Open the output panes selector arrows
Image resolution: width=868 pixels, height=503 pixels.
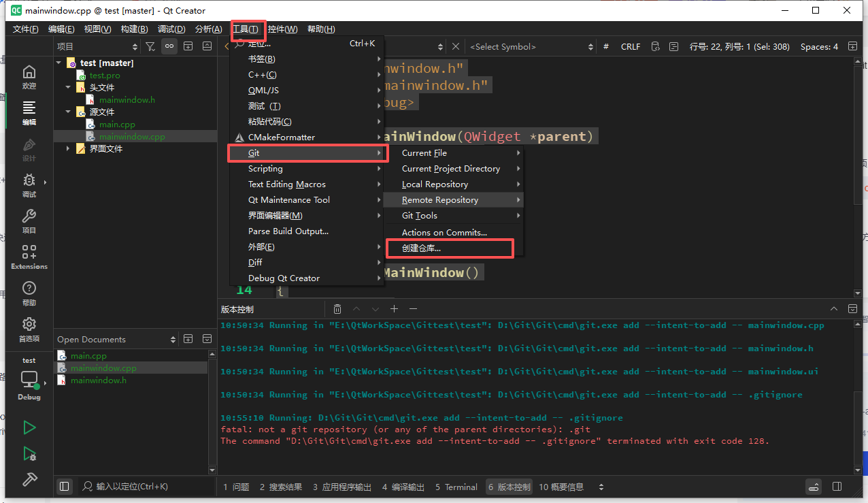pyautogui.click(x=601, y=487)
